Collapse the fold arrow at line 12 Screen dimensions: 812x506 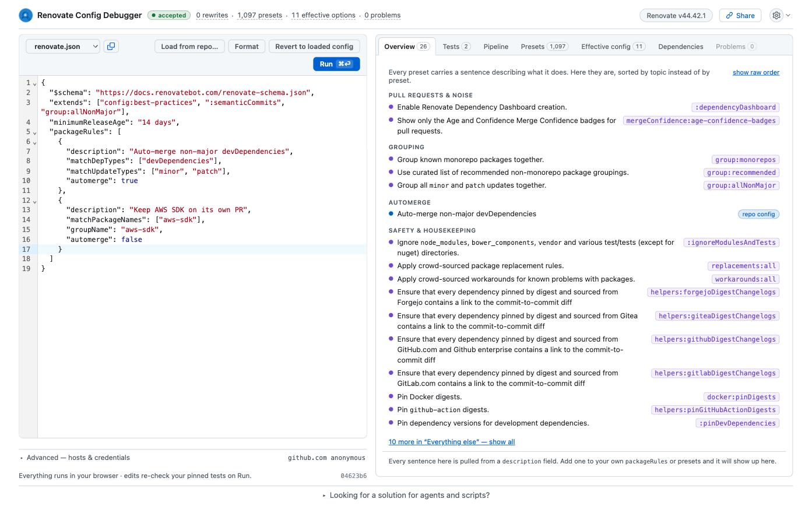tap(34, 201)
